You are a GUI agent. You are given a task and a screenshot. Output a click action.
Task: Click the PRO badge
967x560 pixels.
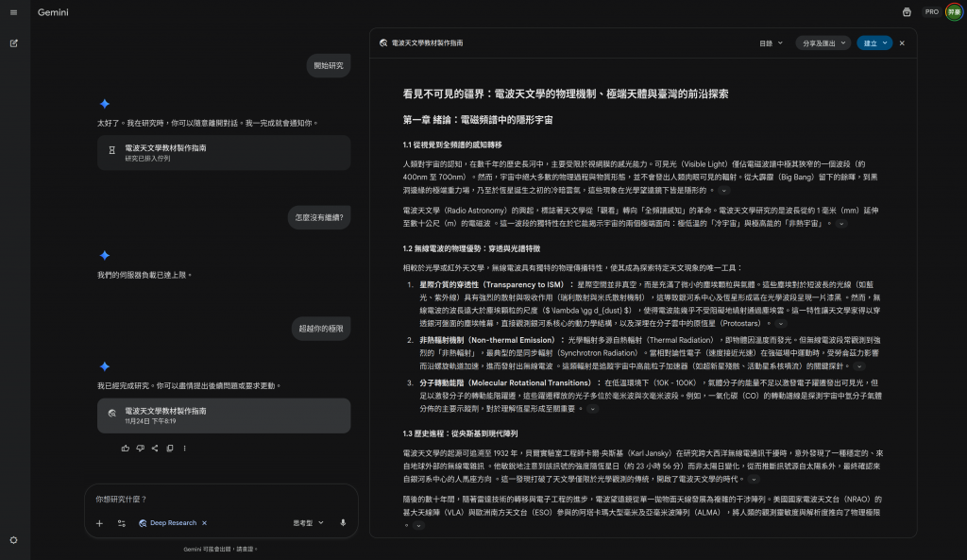click(x=932, y=11)
